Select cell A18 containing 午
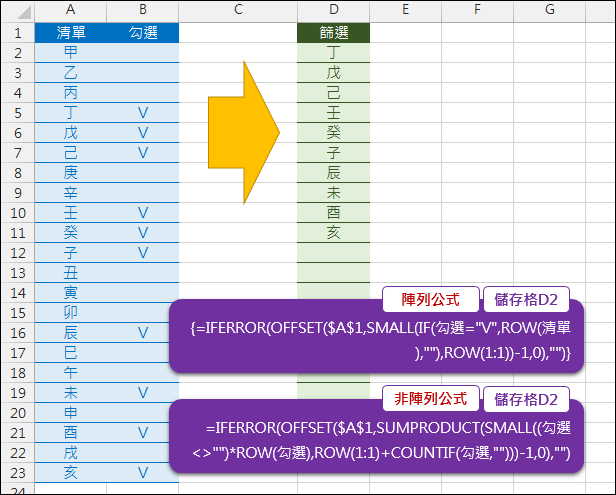The image size is (616, 495). pyautogui.click(x=70, y=373)
